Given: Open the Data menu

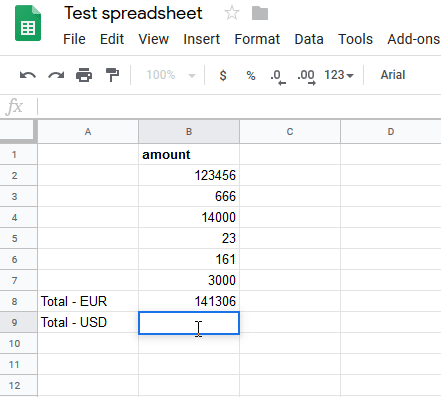Looking at the screenshot, I should pyautogui.click(x=309, y=39).
